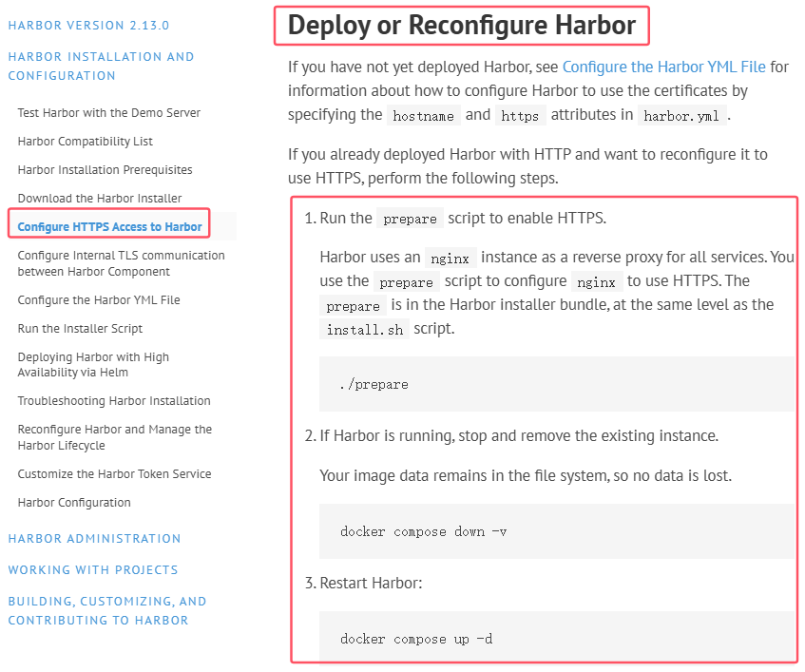Click the Deploy or Reconfigure Harbor heading

pos(462,25)
